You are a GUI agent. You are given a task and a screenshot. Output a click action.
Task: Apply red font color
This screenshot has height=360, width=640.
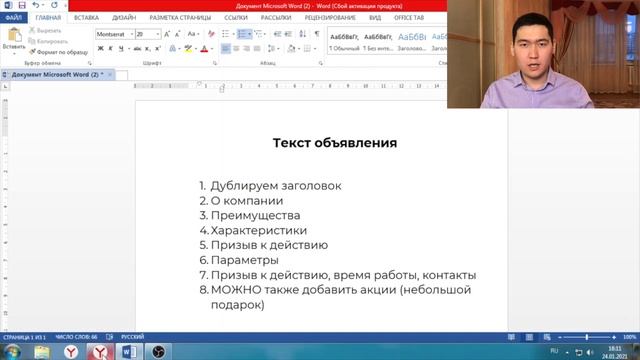click(x=204, y=49)
